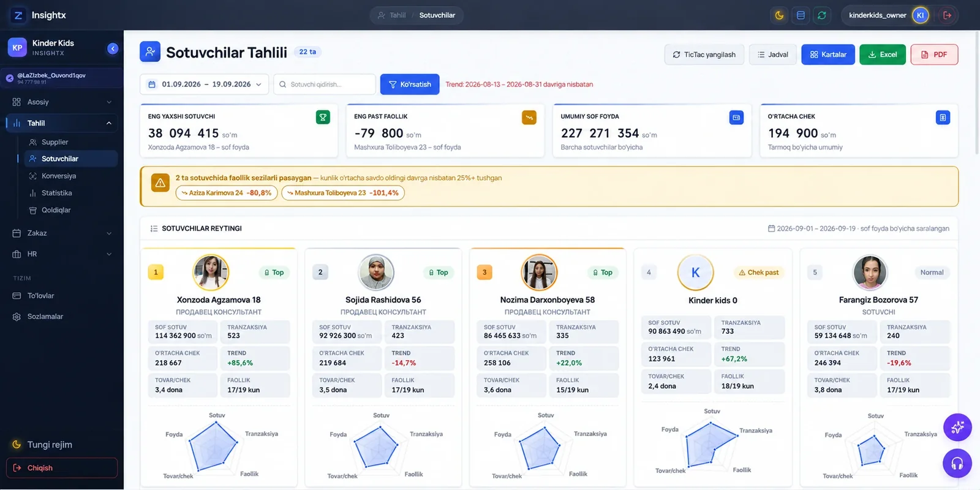Click the Sotuvchi qidirish search field
Image resolution: width=980 pixels, height=490 pixels.
(x=325, y=85)
